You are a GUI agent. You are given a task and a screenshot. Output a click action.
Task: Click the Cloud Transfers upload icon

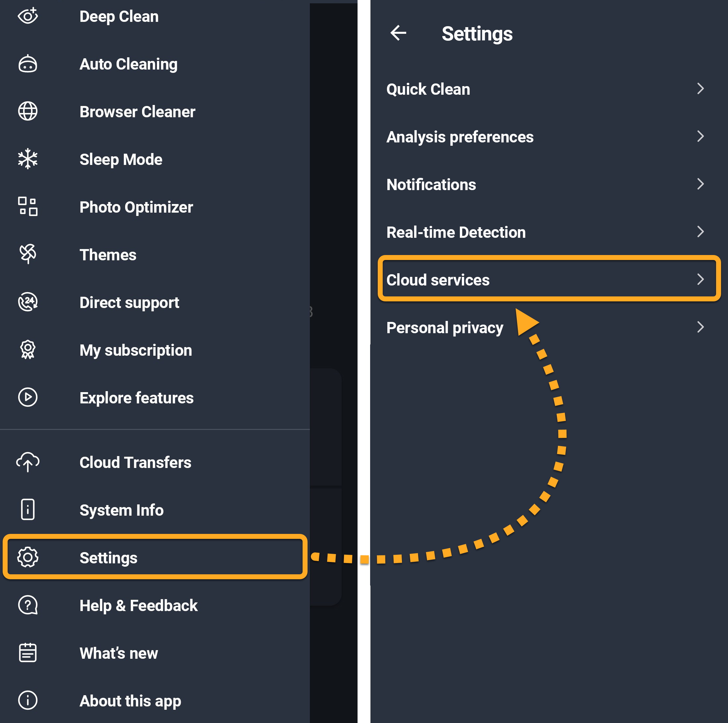28,462
